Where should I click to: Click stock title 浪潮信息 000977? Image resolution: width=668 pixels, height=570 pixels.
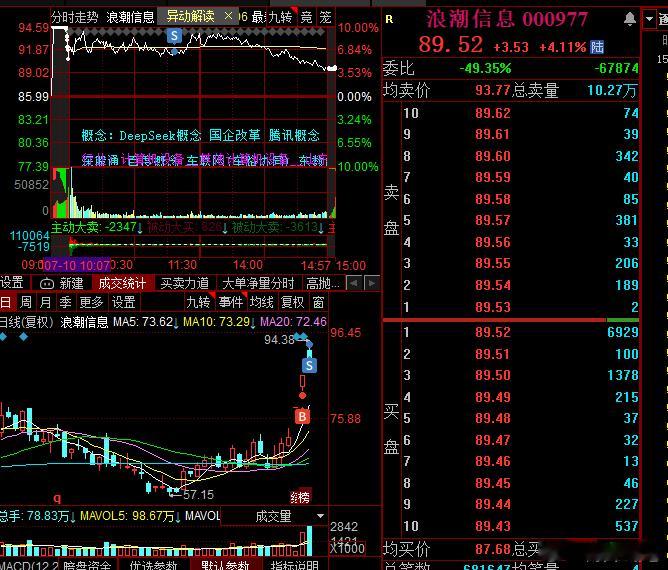coord(507,19)
